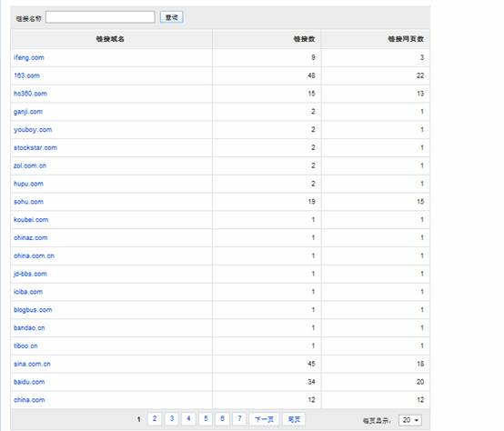
Task: Click link count 48 in 163.com row
Action: (x=311, y=75)
